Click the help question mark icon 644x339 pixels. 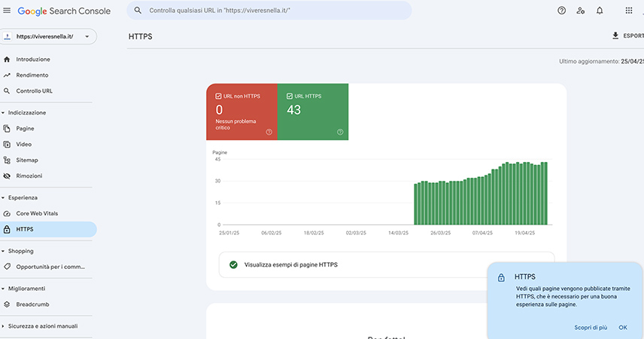pyautogui.click(x=561, y=11)
